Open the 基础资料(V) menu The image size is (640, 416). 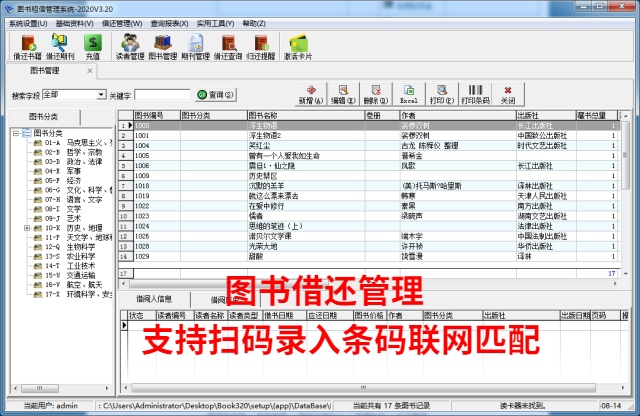(75, 24)
